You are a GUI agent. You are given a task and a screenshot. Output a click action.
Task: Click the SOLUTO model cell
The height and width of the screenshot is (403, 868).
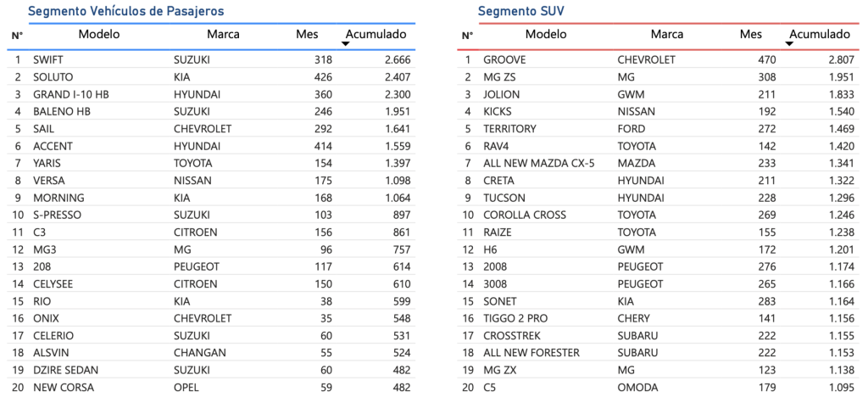[x=53, y=77]
